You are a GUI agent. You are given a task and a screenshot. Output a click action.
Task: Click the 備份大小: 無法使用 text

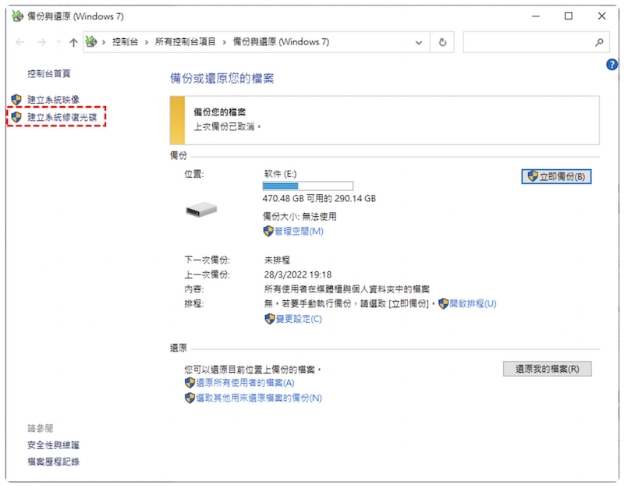click(299, 217)
